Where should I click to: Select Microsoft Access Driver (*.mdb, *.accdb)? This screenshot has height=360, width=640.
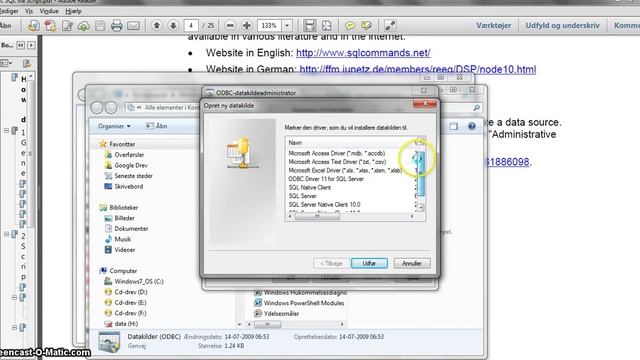[337, 153]
